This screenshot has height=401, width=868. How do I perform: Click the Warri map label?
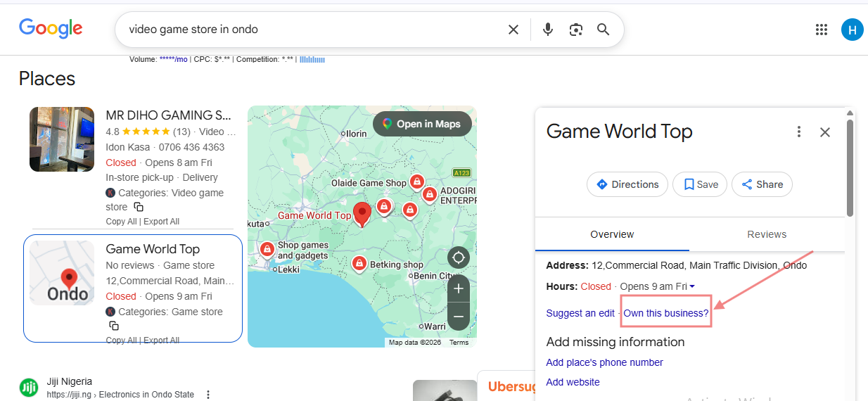click(x=435, y=326)
